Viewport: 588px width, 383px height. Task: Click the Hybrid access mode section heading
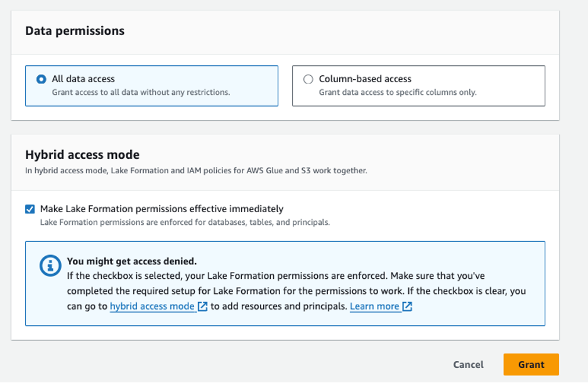pos(82,154)
